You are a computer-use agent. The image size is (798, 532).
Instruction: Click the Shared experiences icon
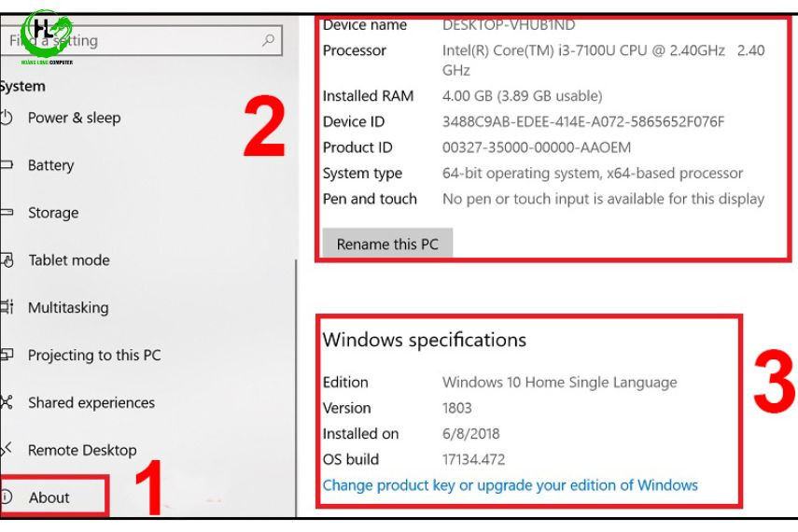point(7,402)
